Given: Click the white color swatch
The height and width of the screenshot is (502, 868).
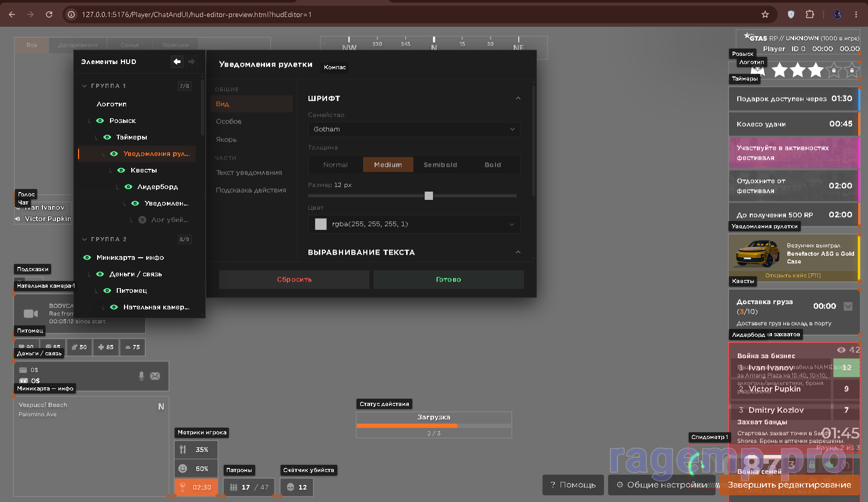Looking at the screenshot, I should click(321, 224).
